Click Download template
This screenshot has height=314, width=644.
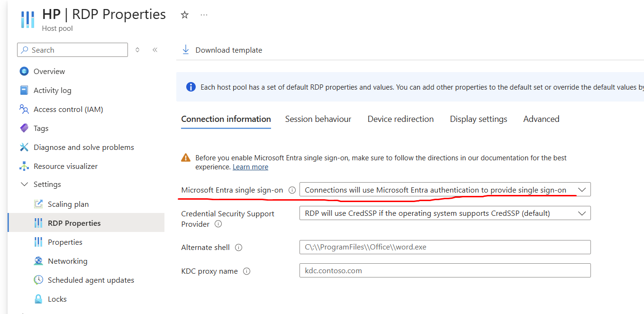pos(221,50)
